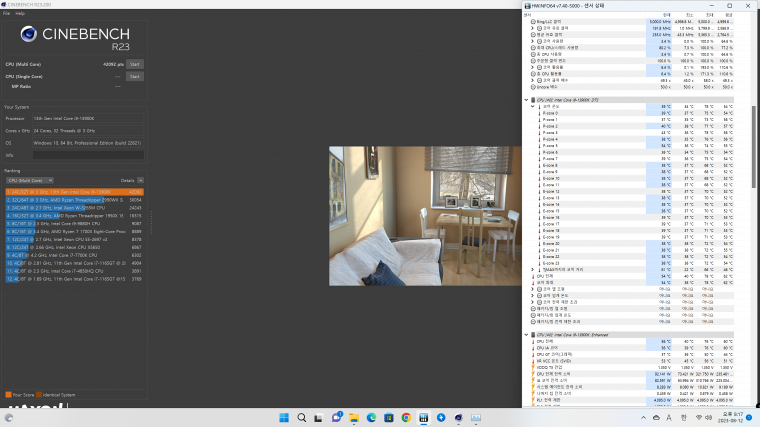Open taskbar Search magnifier icon
This screenshot has height=427, width=760.
301,417
